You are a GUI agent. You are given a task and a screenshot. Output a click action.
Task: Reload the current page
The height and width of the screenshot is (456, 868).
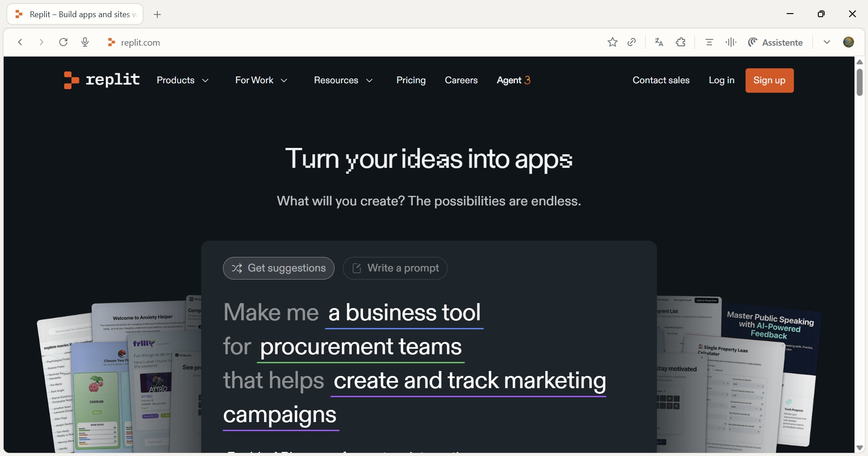pos(64,43)
